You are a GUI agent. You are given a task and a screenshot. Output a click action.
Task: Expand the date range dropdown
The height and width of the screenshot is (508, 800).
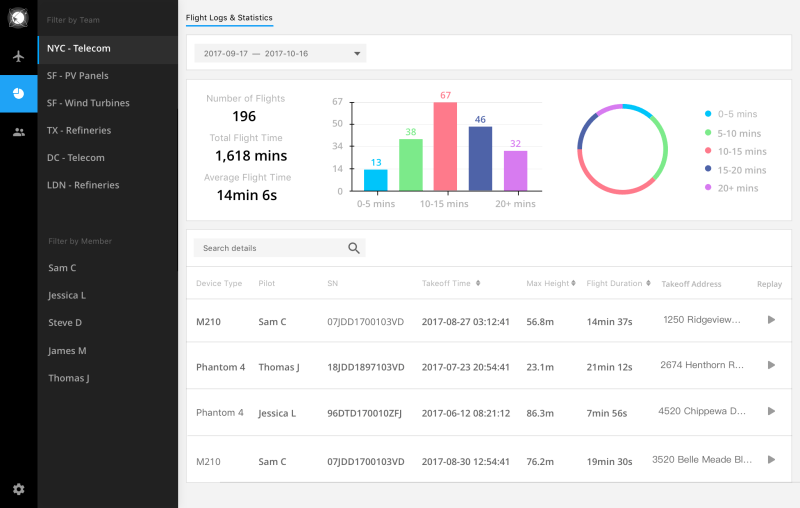point(358,53)
